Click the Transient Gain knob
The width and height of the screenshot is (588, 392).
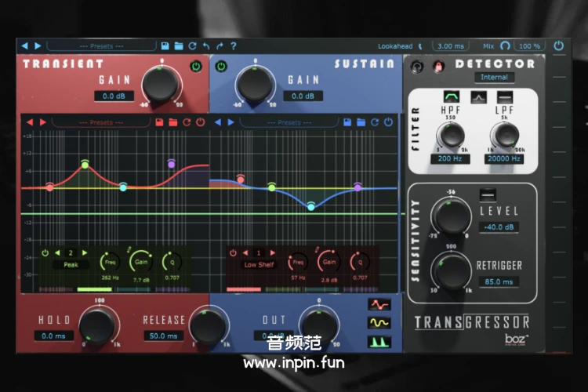[x=160, y=84]
